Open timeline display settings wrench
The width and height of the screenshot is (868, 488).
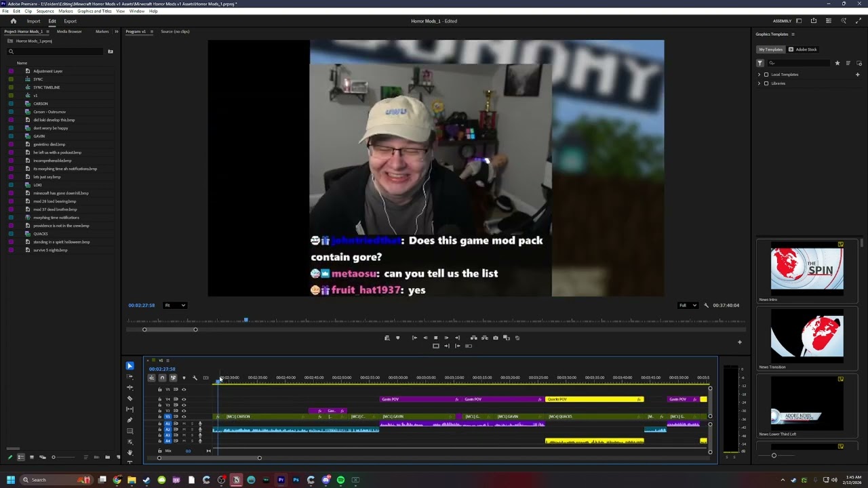click(195, 378)
